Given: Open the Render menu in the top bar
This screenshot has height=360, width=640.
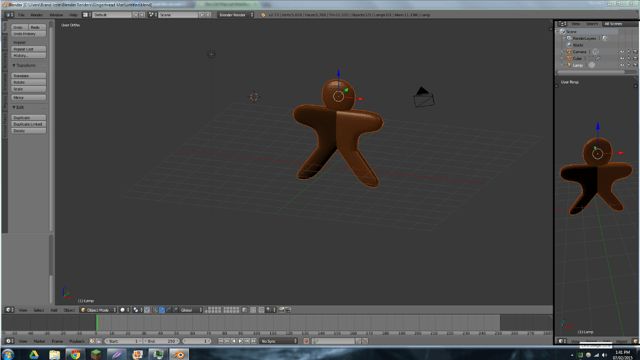Looking at the screenshot, I should (x=37, y=15).
